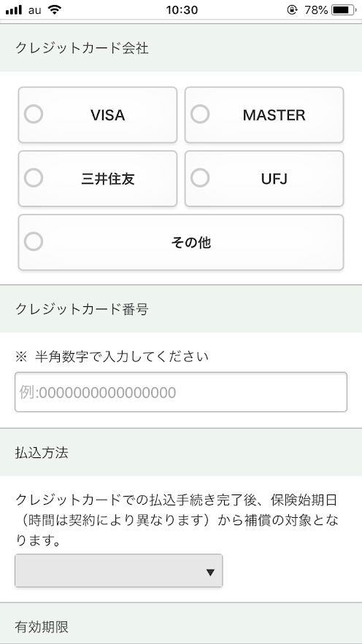The image size is (362, 644).
Task: Tap the 78% battery percentage
Action: coord(316,10)
